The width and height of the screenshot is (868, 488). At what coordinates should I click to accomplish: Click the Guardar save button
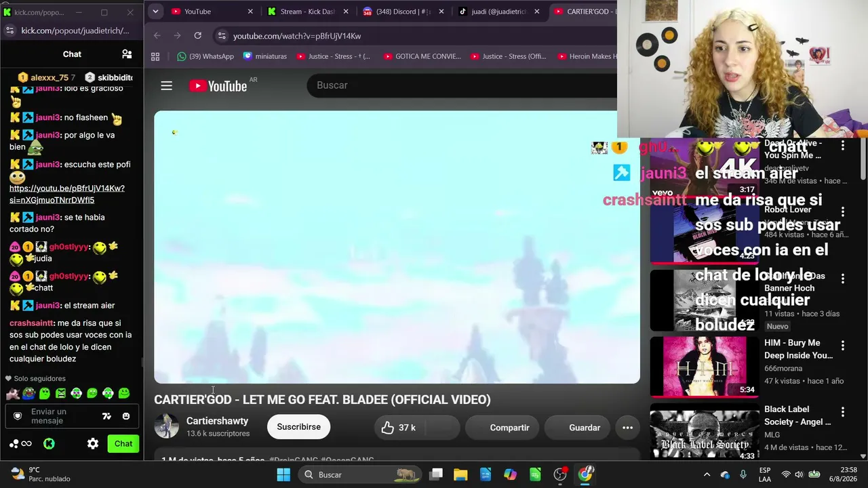[x=576, y=428]
